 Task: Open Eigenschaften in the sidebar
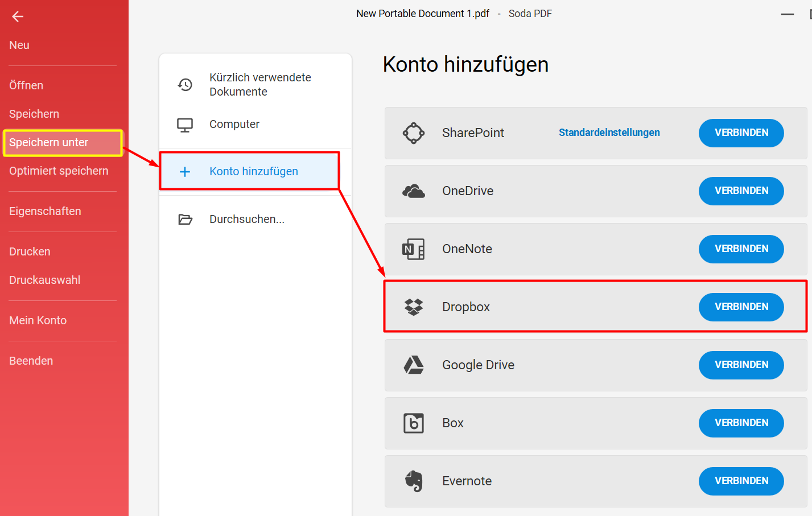45,211
